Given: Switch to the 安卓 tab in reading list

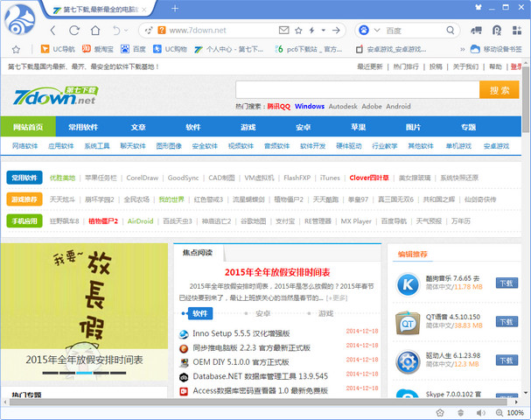Looking at the screenshot, I should (x=263, y=312).
